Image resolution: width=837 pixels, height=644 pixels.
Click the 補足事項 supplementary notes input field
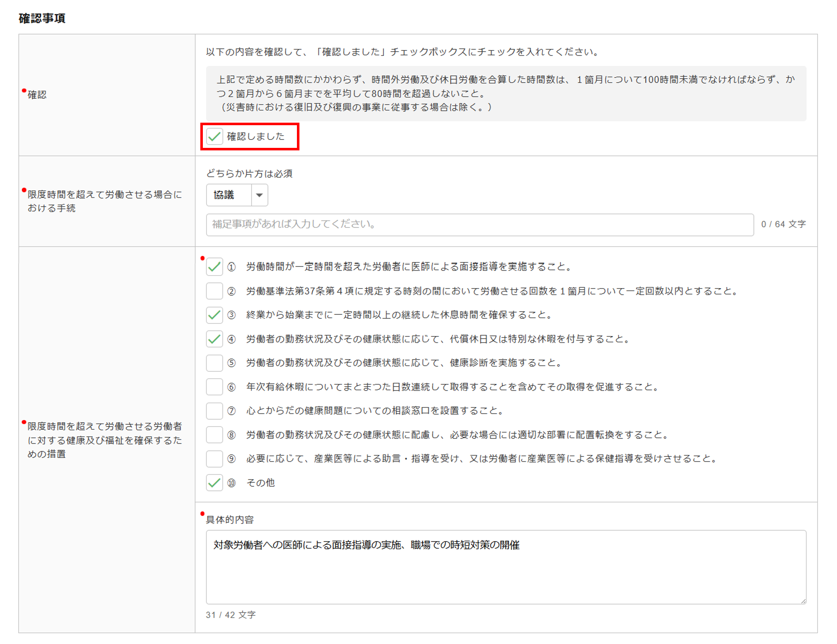click(x=479, y=224)
